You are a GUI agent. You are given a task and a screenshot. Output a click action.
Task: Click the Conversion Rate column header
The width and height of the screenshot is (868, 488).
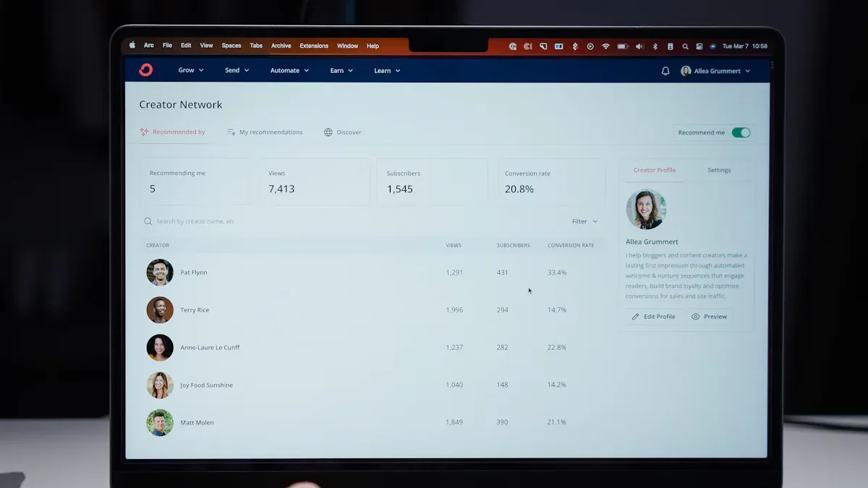[x=571, y=246]
